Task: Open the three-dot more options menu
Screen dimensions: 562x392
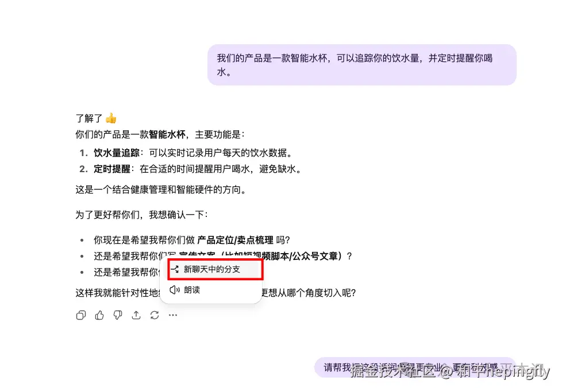Action: [x=173, y=315]
